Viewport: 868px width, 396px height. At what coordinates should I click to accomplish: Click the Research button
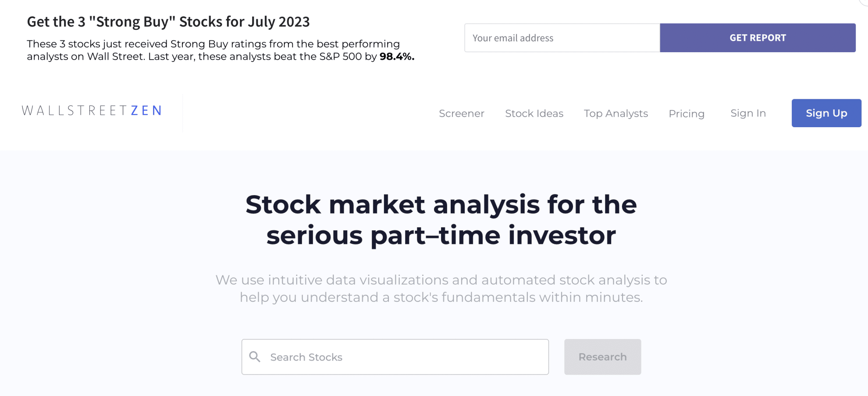coord(602,357)
